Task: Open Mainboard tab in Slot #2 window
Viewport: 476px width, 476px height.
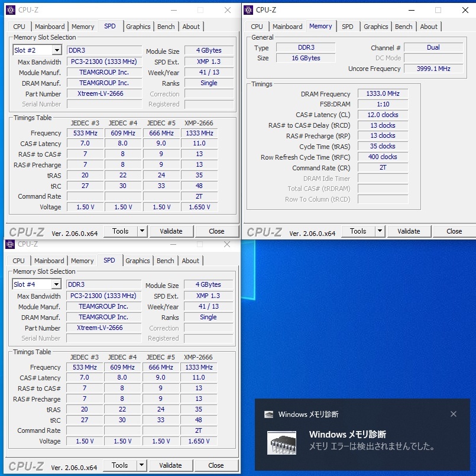Action: tap(50, 27)
